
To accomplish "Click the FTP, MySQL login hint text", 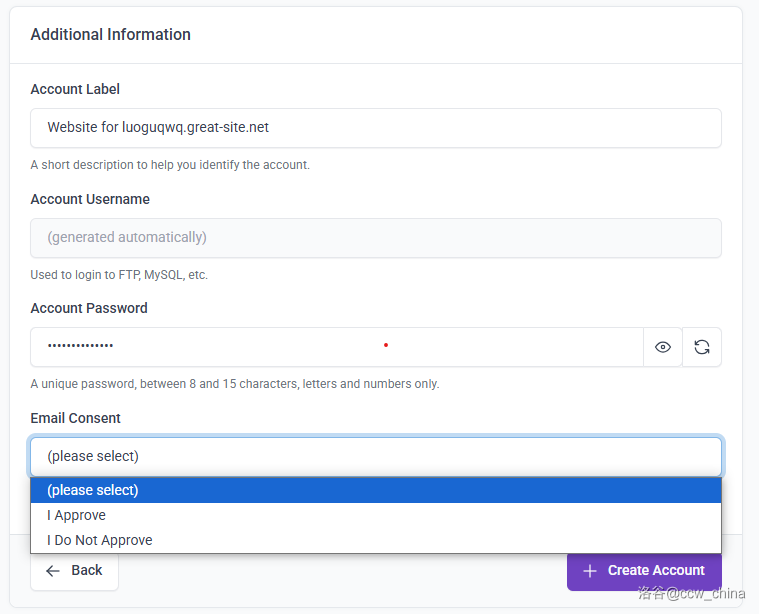I will 119,274.
